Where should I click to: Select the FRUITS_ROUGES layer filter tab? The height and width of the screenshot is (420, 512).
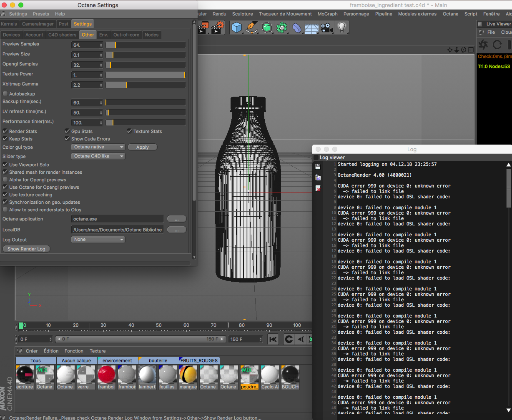(x=199, y=360)
